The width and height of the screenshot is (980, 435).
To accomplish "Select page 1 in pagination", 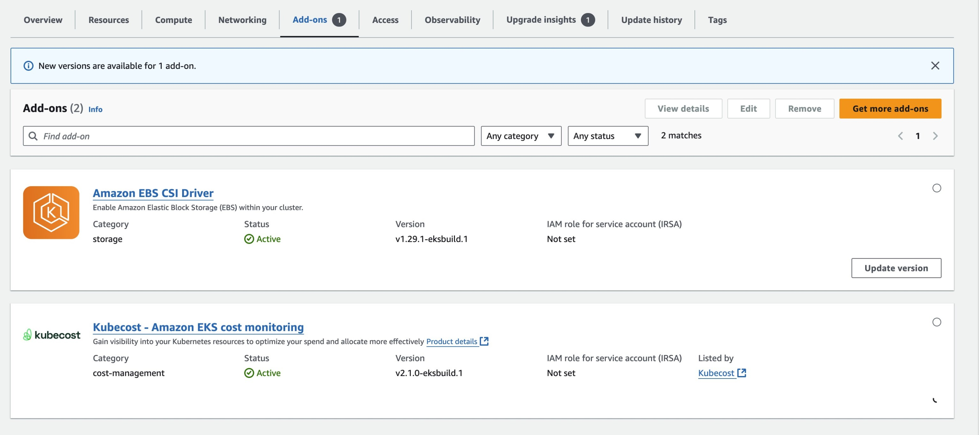I will (917, 136).
